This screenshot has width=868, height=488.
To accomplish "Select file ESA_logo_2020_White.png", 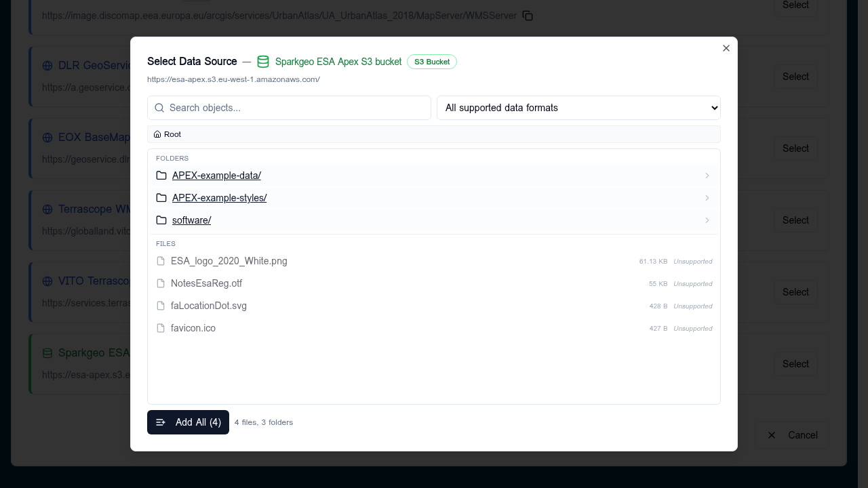I will (x=434, y=261).
